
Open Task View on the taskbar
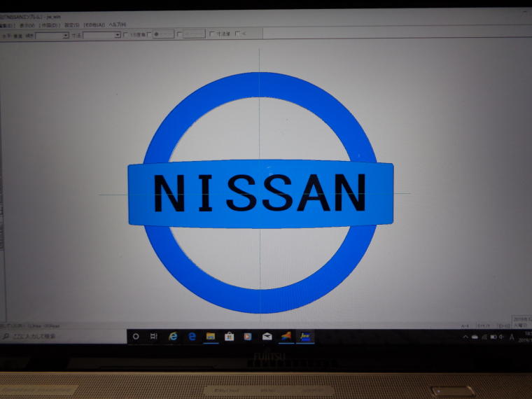pyautogui.click(x=154, y=336)
